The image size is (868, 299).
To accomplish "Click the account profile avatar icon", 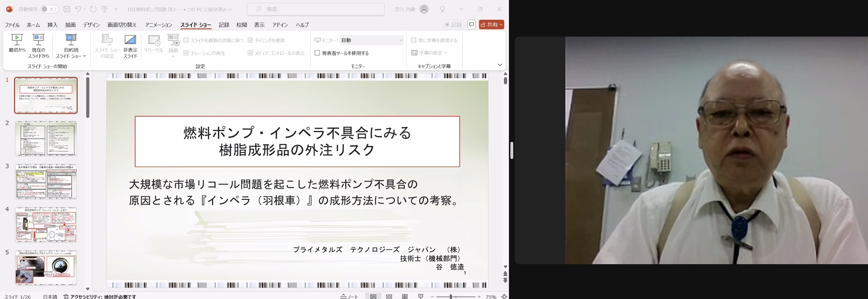I will pyautogui.click(x=424, y=9).
